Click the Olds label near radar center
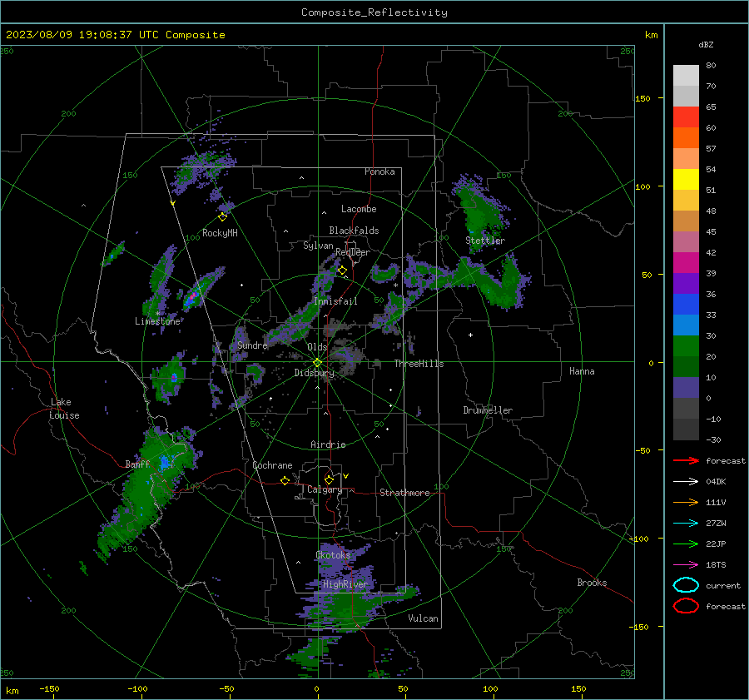749x700 pixels. coord(317,346)
